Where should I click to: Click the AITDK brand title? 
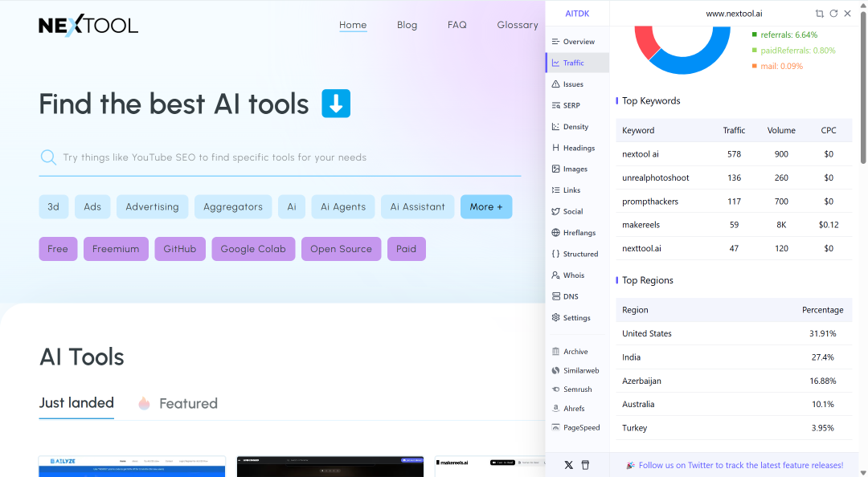tap(577, 14)
